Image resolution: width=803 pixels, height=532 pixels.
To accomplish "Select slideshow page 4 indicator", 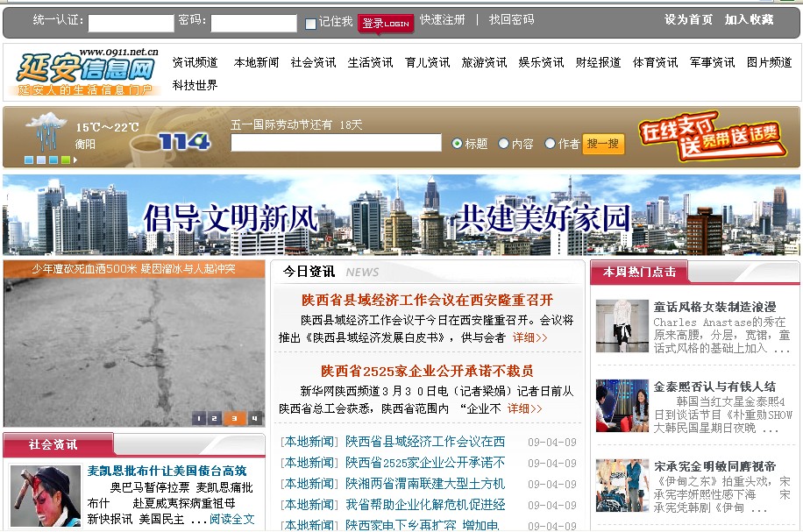I will point(254,418).
